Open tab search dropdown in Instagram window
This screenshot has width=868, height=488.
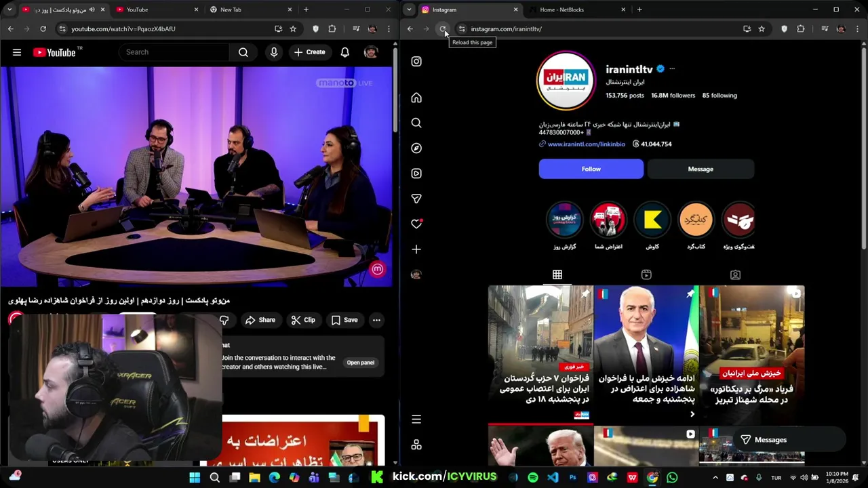tap(409, 9)
